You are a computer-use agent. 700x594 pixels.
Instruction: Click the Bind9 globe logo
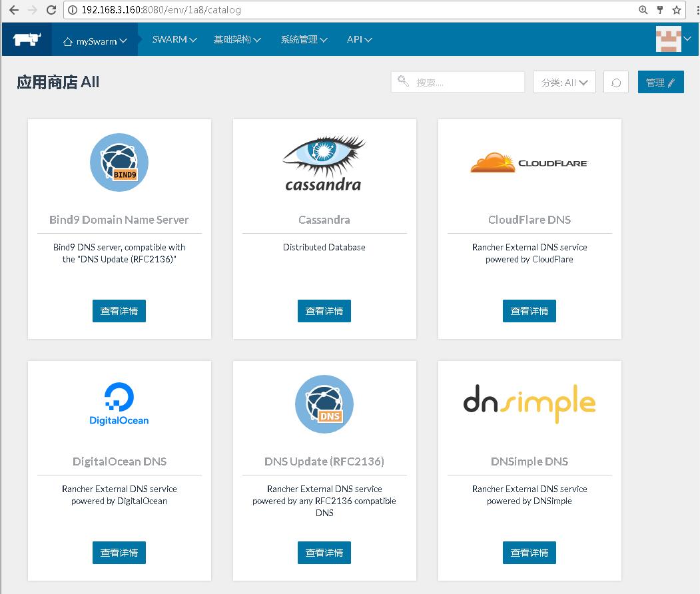pos(119,162)
